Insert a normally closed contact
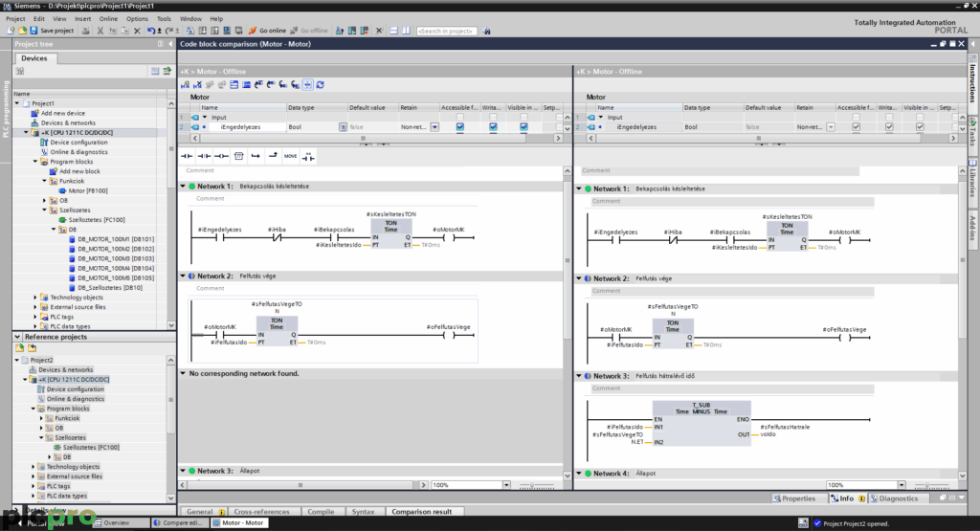 (204, 156)
